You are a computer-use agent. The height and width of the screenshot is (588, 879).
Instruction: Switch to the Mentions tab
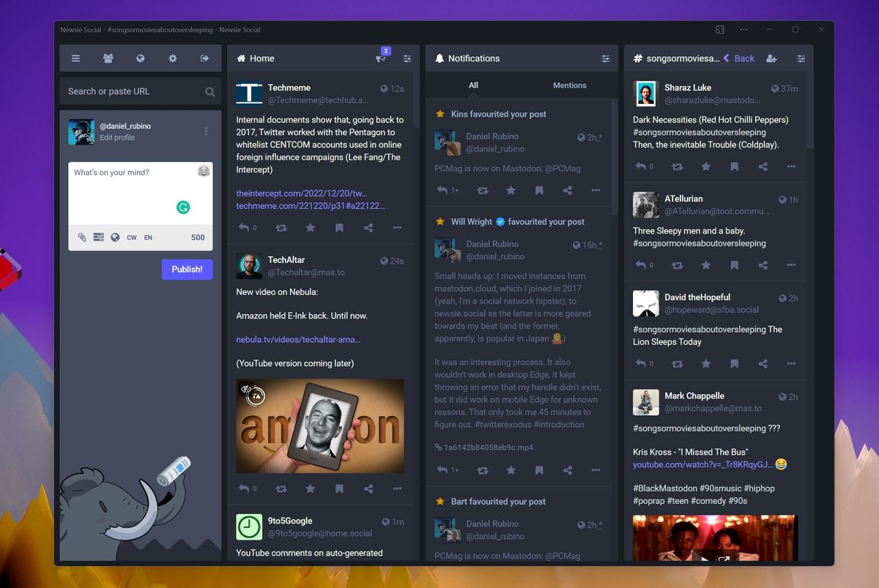pos(569,85)
